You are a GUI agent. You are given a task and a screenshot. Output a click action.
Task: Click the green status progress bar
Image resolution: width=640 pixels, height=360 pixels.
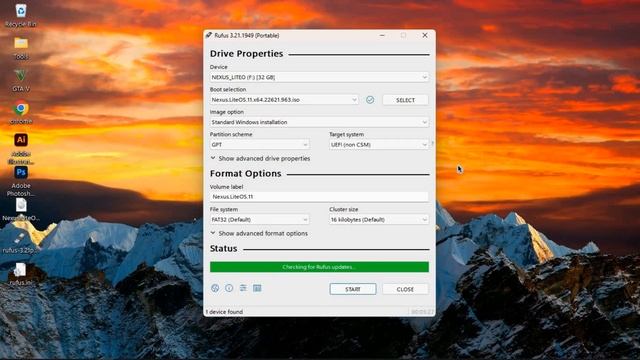click(319, 267)
